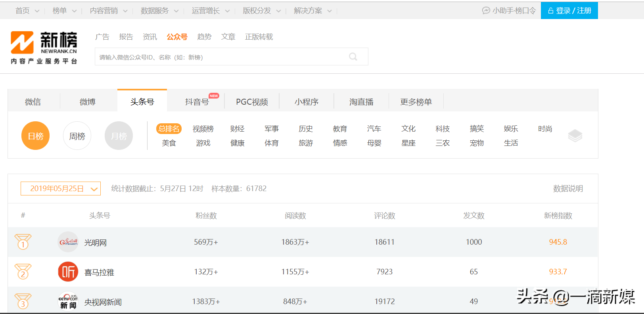This screenshot has width=644, height=314.
Task: Select the 财经 category filter
Action: (237, 129)
